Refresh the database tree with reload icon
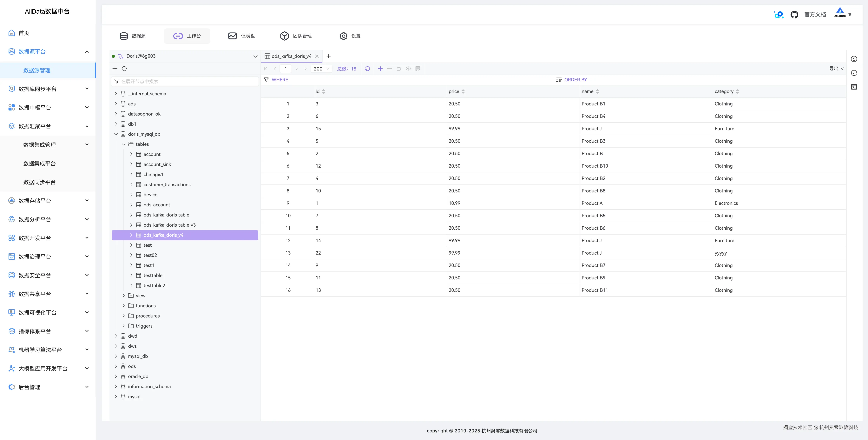868x440 pixels. (124, 68)
